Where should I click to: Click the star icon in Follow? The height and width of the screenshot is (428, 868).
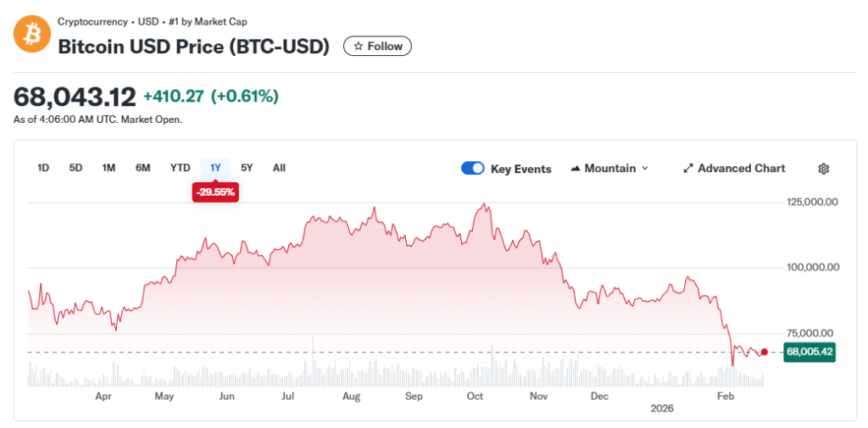359,47
